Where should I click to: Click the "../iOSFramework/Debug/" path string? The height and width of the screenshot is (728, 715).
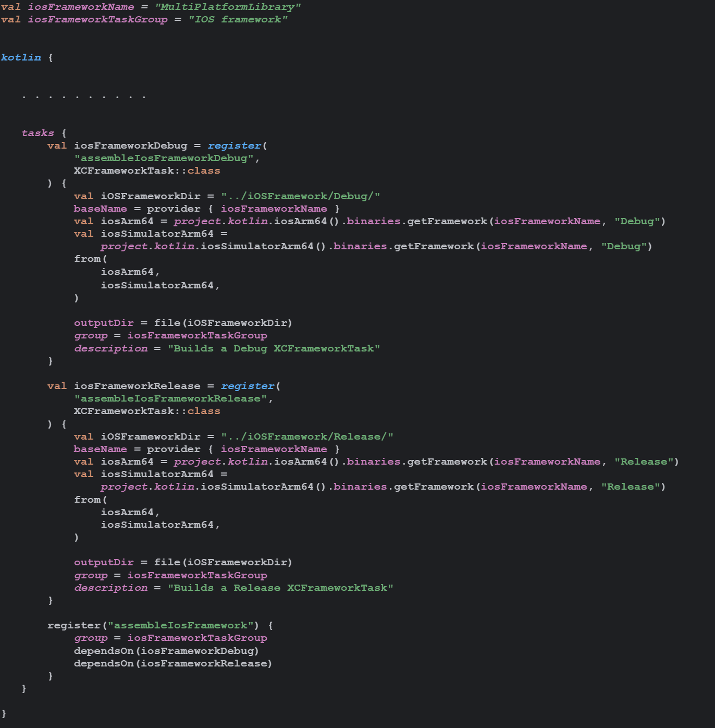click(x=300, y=196)
